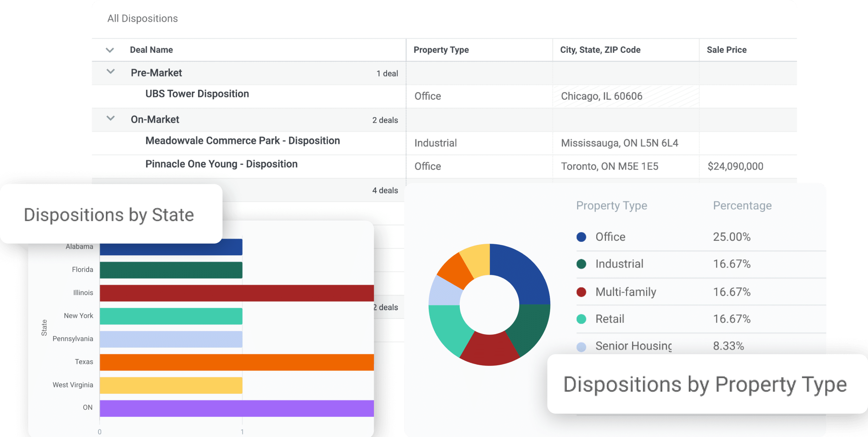
Task: Select the $24,090,000 sale price cell
Action: (x=736, y=166)
